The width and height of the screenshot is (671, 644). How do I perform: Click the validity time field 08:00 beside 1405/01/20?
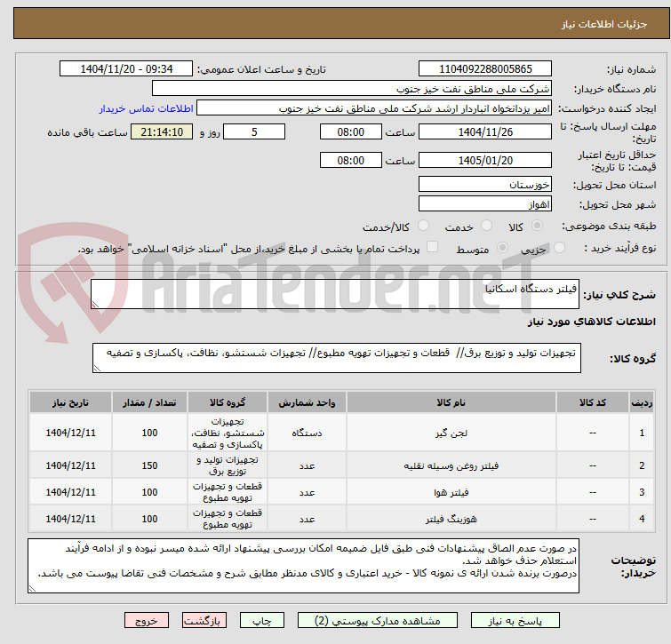coord(350,160)
